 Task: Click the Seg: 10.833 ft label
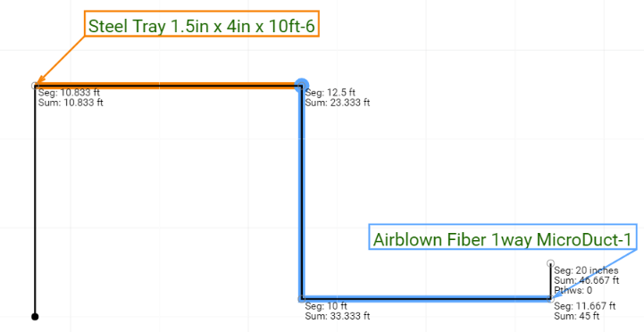(69, 93)
